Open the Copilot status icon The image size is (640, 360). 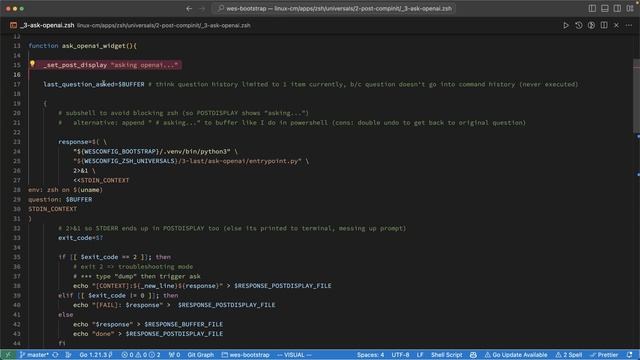click(x=473, y=355)
